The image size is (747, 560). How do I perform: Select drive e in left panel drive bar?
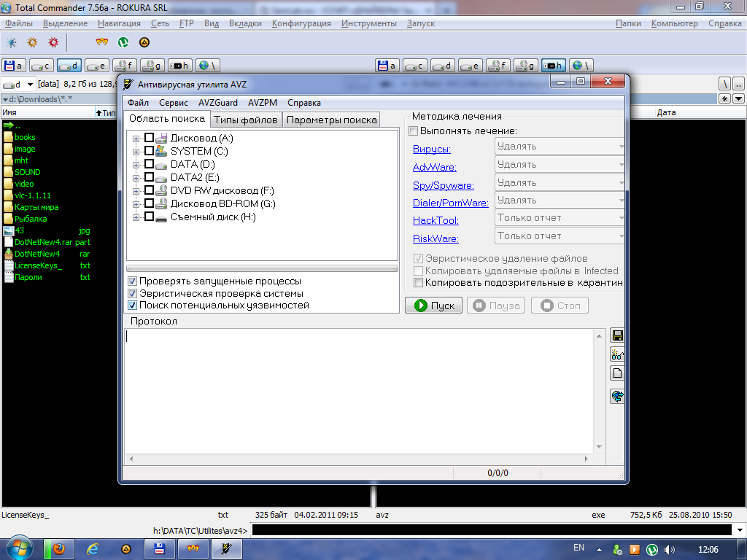tap(97, 65)
